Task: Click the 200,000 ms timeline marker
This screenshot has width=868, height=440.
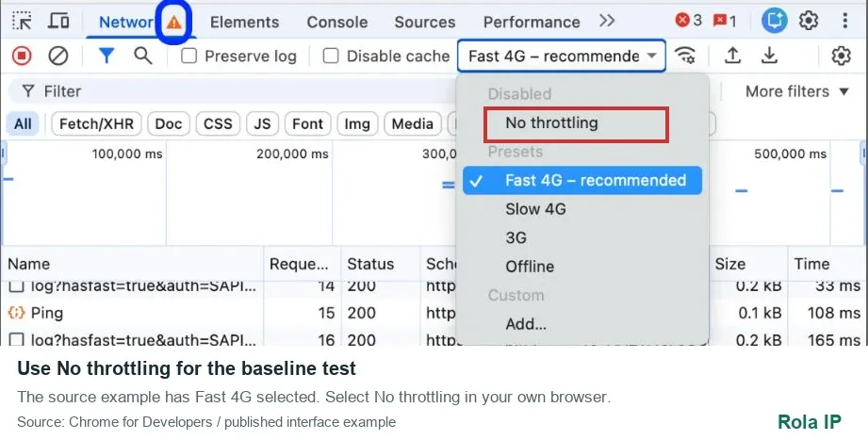Action: 292,154
